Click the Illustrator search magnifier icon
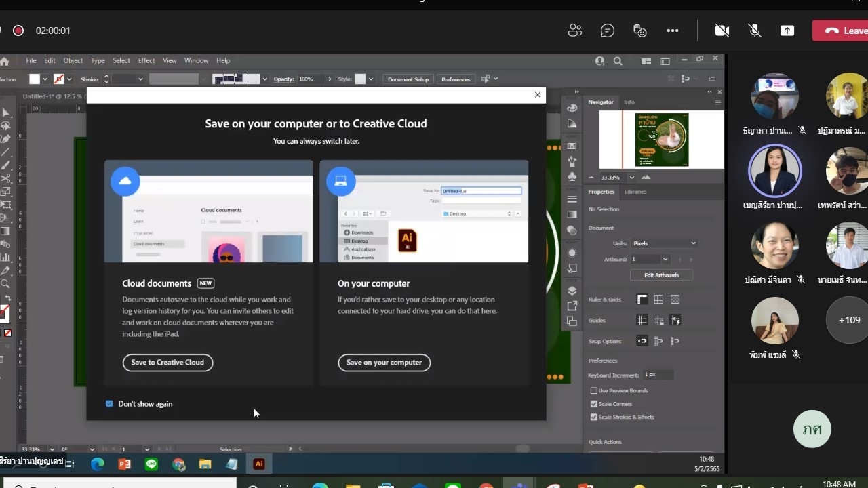The image size is (868, 488). point(618,61)
